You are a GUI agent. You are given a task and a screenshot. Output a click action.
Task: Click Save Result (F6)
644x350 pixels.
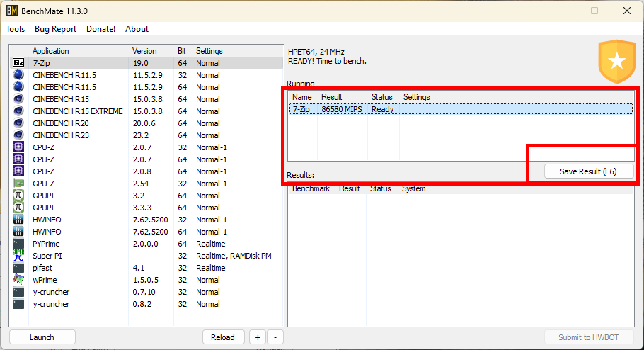tap(589, 171)
